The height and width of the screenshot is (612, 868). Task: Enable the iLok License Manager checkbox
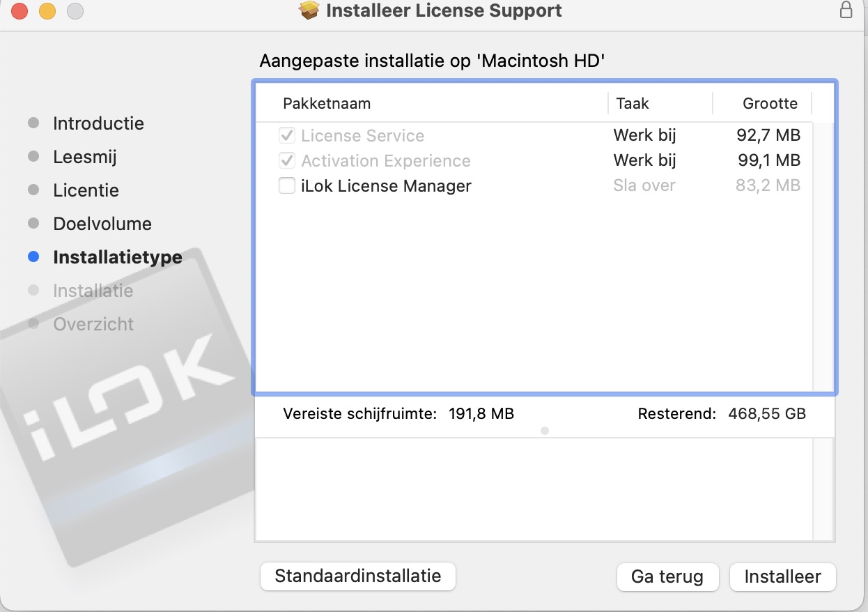287,186
